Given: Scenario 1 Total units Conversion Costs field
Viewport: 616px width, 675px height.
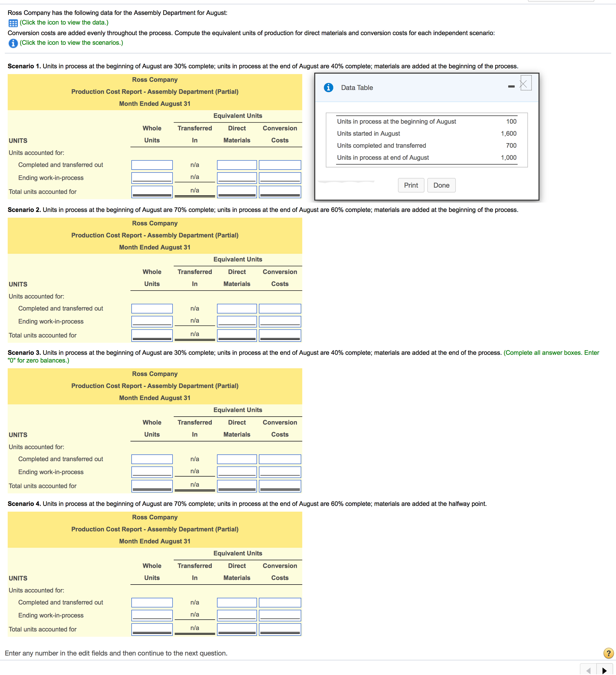Looking at the screenshot, I should click(280, 192).
